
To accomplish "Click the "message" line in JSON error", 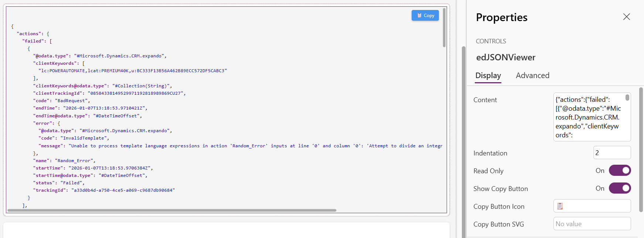I will [x=241, y=146].
